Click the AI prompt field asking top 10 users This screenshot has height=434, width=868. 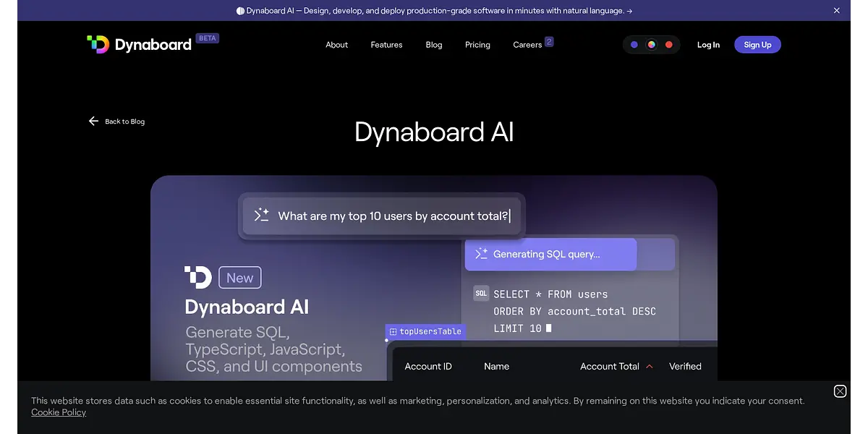pyautogui.click(x=393, y=216)
